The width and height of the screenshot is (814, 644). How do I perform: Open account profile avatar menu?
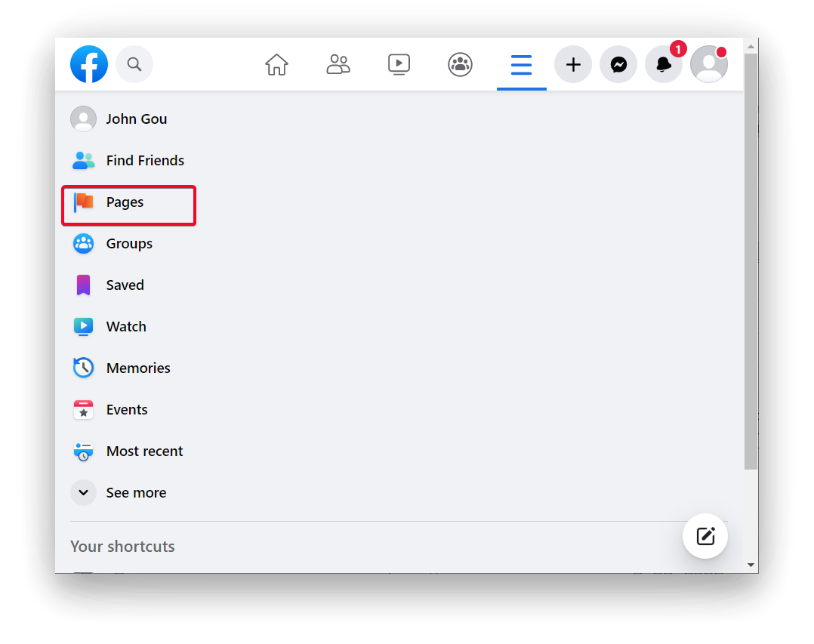pos(708,64)
